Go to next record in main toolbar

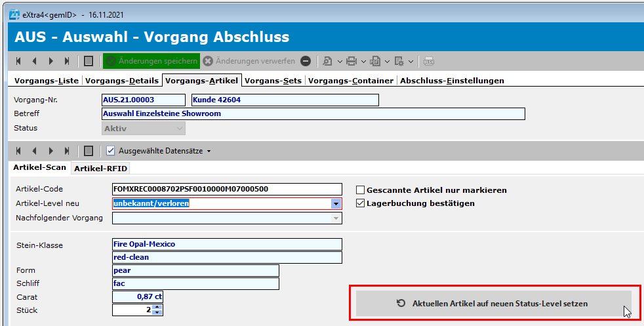pos(51,61)
